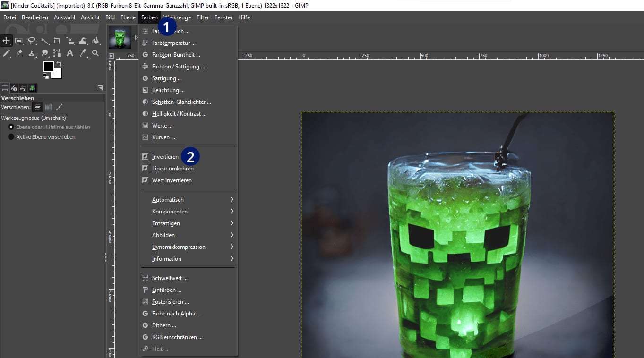
Task: Select the Paths tool
Action: coord(57,53)
